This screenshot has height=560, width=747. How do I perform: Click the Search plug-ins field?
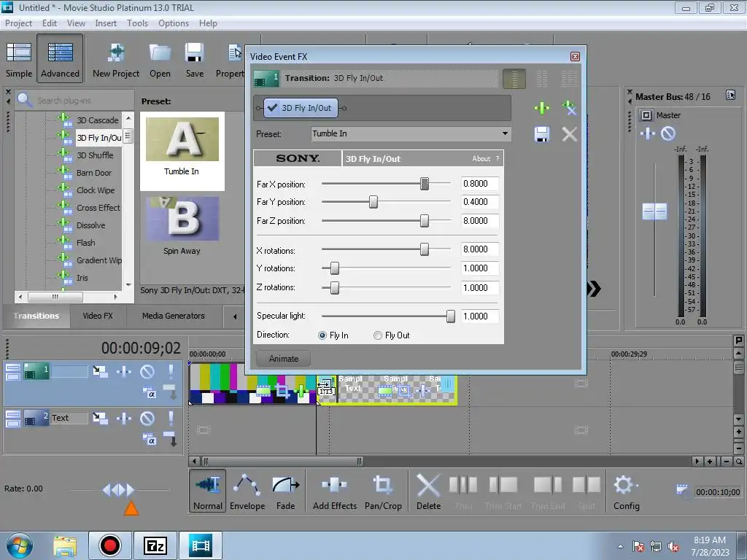[x=75, y=101]
